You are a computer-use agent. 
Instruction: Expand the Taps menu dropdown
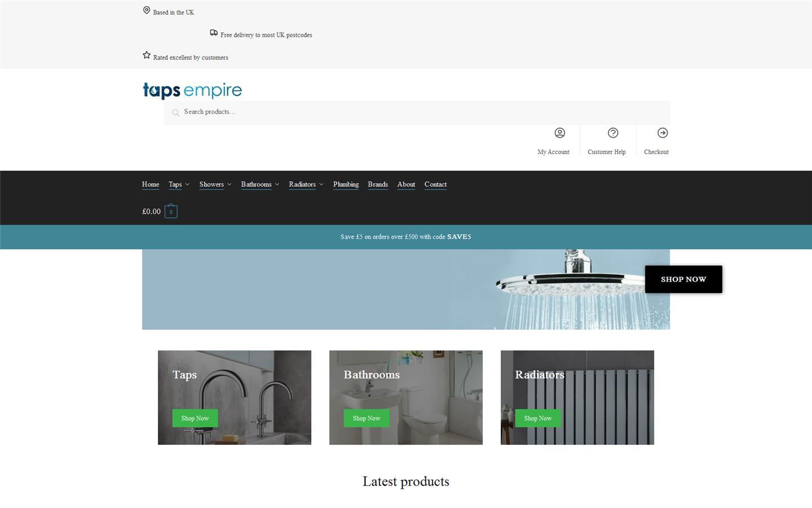coord(179,185)
